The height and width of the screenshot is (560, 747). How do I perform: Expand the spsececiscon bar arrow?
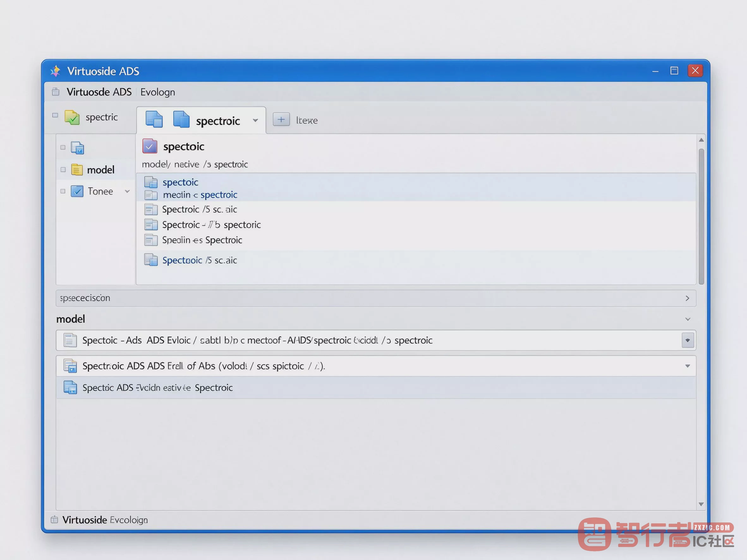[687, 298]
